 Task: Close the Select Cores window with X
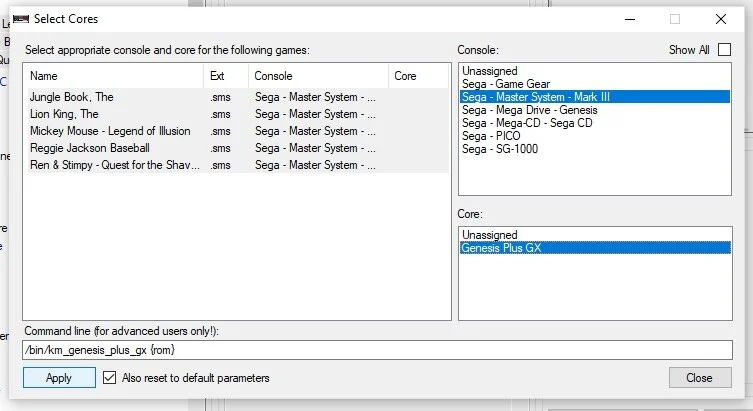pos(721,19)
